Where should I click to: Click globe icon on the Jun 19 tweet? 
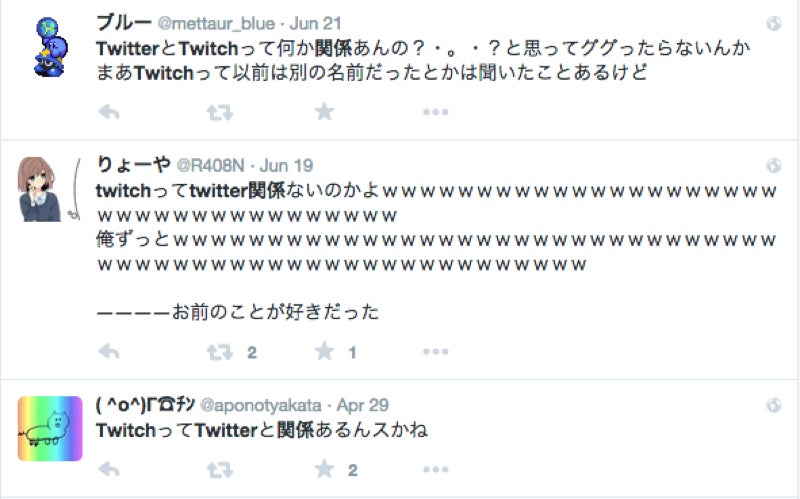773,165
